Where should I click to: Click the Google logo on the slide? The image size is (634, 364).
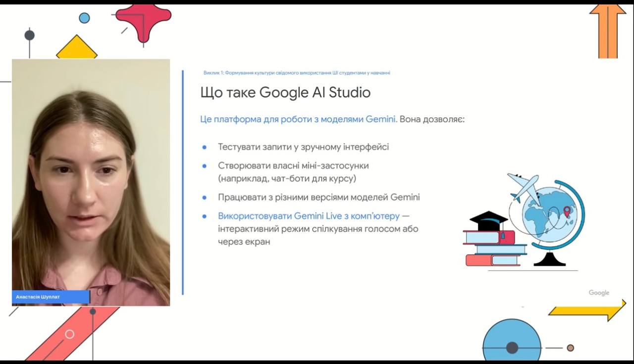[599, 293]
